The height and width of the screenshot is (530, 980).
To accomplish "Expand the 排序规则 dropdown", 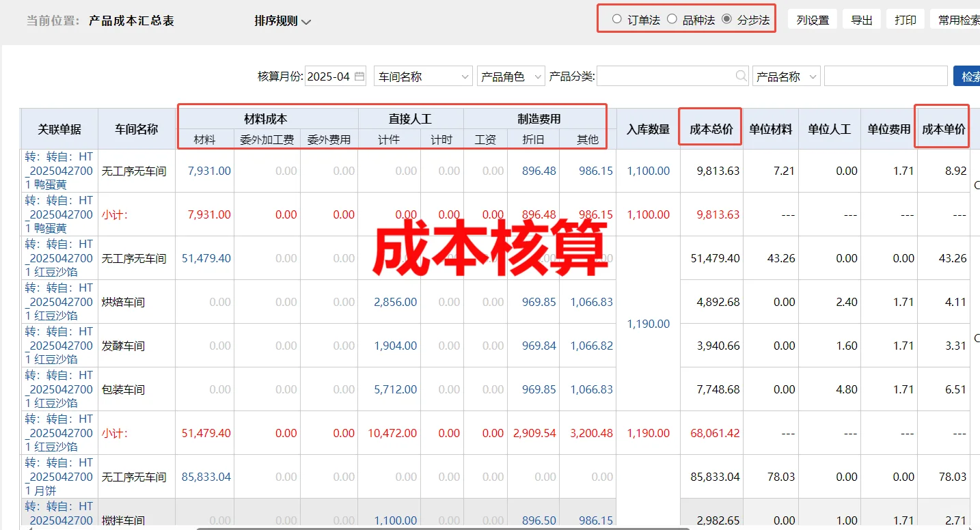I will pyautogui.click(x=283, y=21).
